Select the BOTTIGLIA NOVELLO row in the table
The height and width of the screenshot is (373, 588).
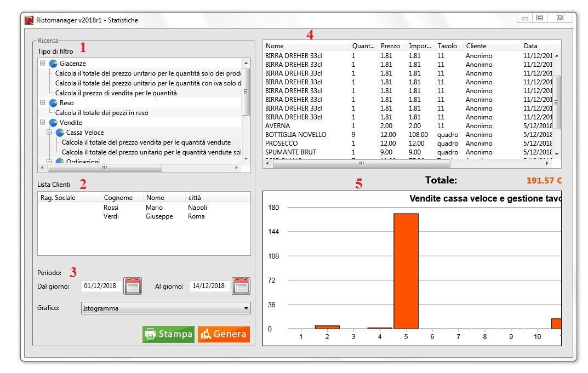[x=296, y=135]
